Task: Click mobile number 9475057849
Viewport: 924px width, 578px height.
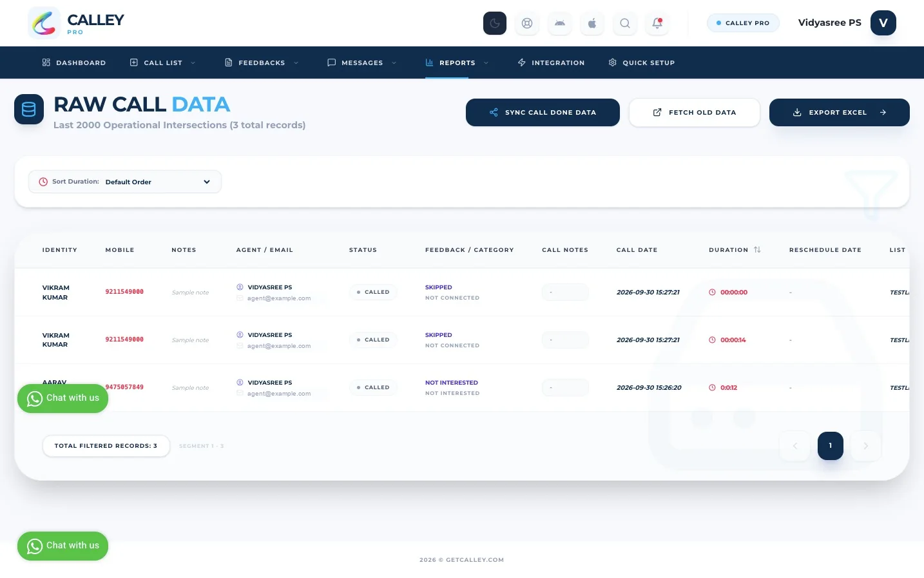Action: coord(125,387)
